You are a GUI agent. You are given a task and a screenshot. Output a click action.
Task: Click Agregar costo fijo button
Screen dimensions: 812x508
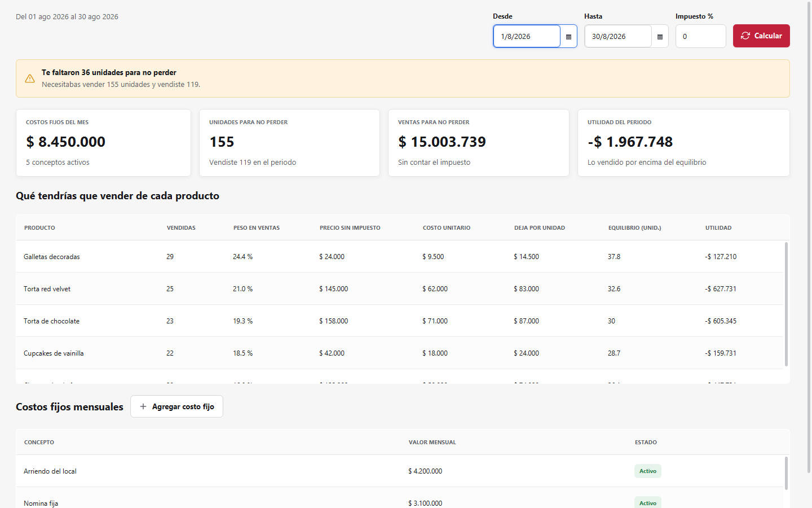click(176, 406)
